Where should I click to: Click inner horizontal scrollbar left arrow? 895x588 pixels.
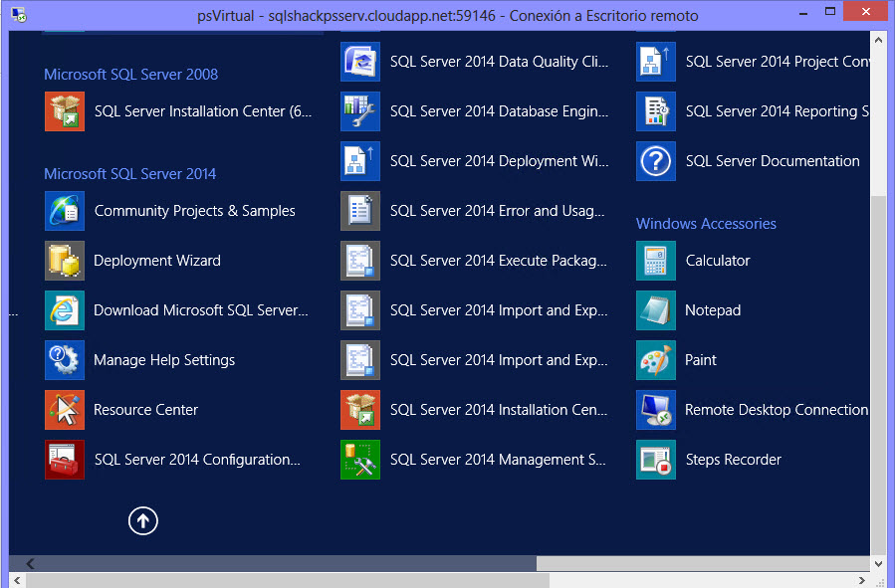point(30,563)
